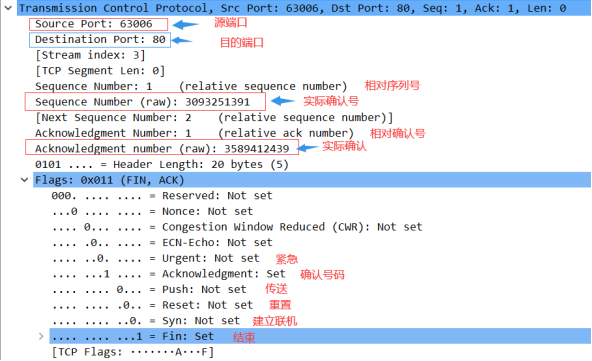Select the Urgent: Not set row
Screen dimensions: 592x361
tap(156, 258)
